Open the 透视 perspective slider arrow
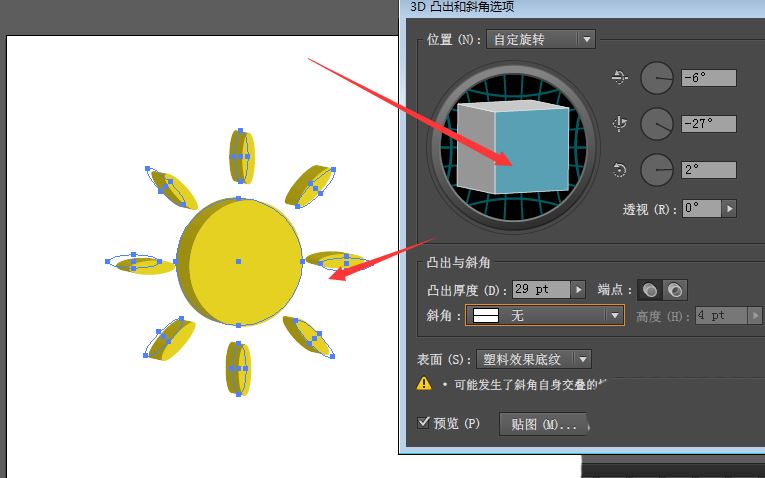Image resolution: width=765 pixels, height=478 pixels. click(x=729, y=209)
